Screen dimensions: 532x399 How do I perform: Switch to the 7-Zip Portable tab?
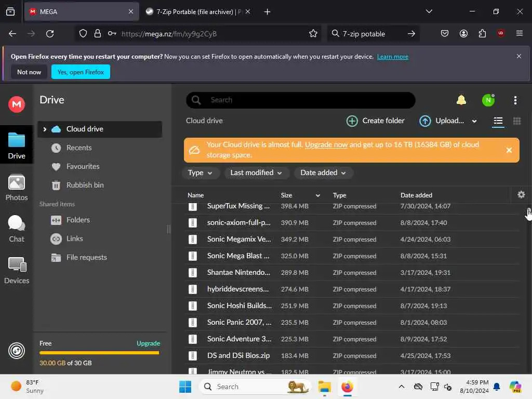(198, 12)
